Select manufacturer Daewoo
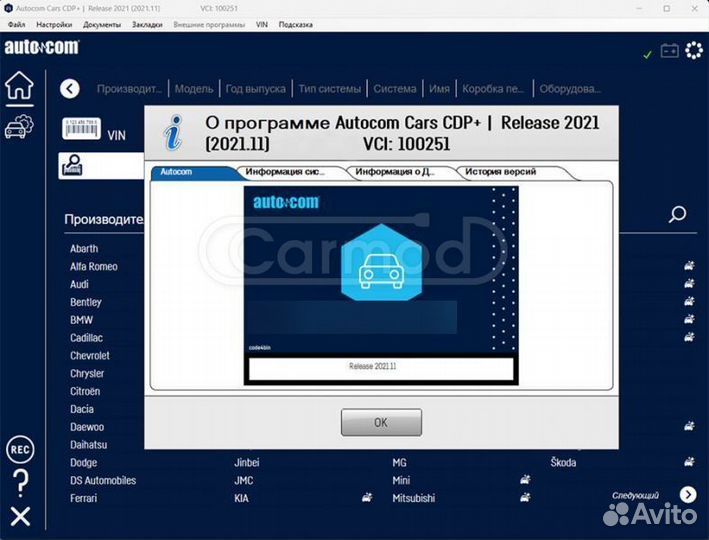 [87, 427]
